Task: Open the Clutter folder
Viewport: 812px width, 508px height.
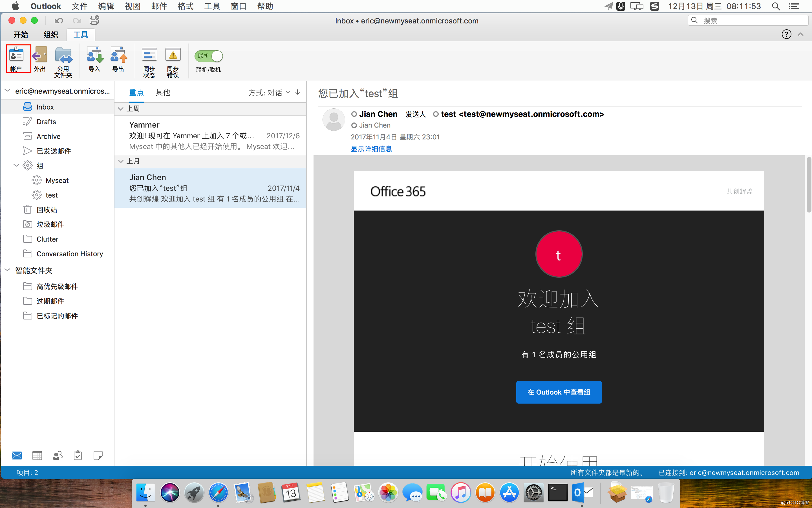Action: point(58,239)
